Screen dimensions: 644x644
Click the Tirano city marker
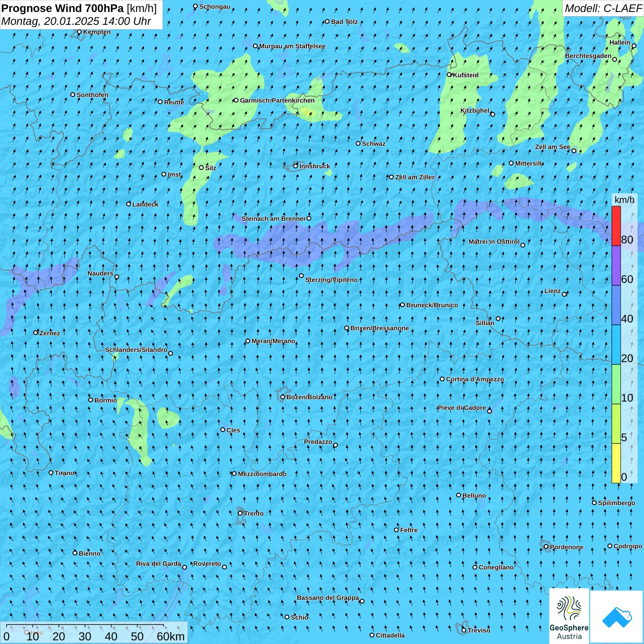point(51,472)
